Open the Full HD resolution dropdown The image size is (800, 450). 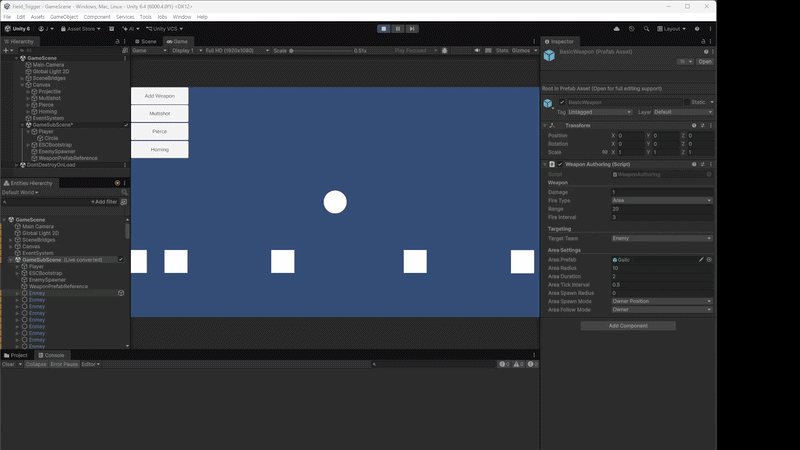click(237, 51)
